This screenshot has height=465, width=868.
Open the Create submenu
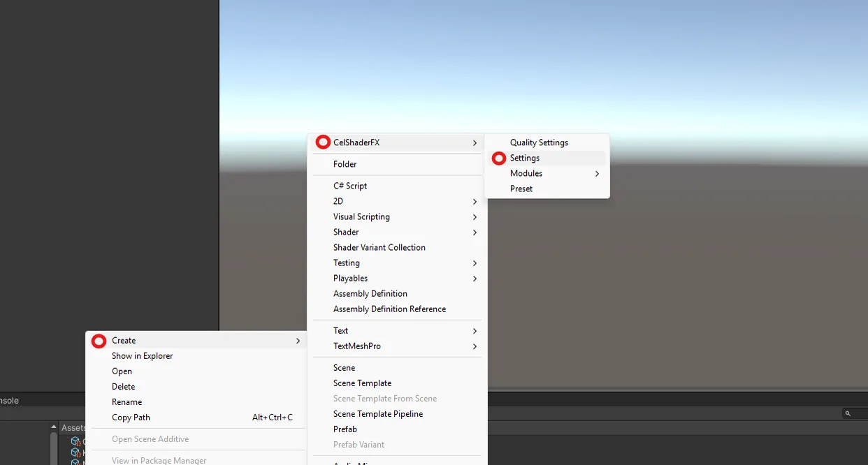pyautogui.click(x=196, y=340)
